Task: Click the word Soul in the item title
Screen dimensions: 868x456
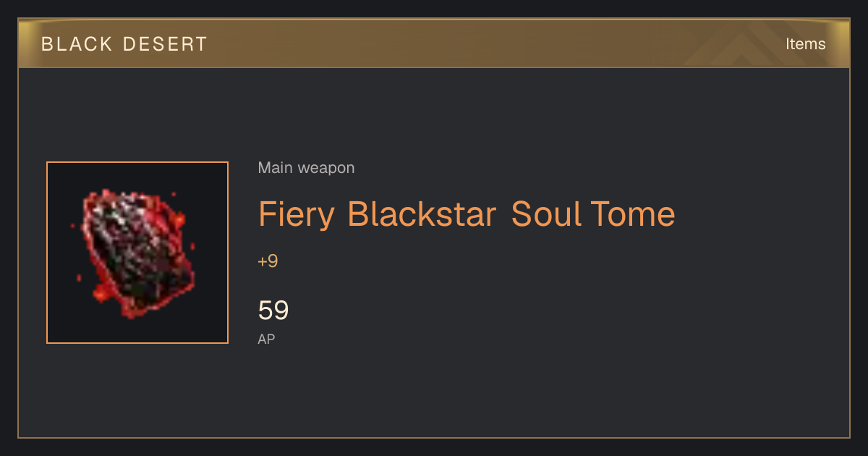Action: click(546, 214)
